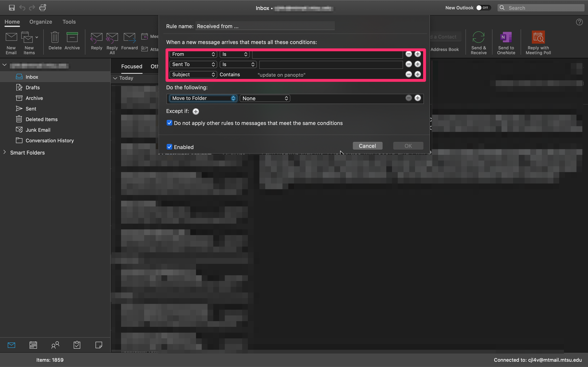Click the Delete trash icon
The image size is (588, 367).
coord(55,38)
